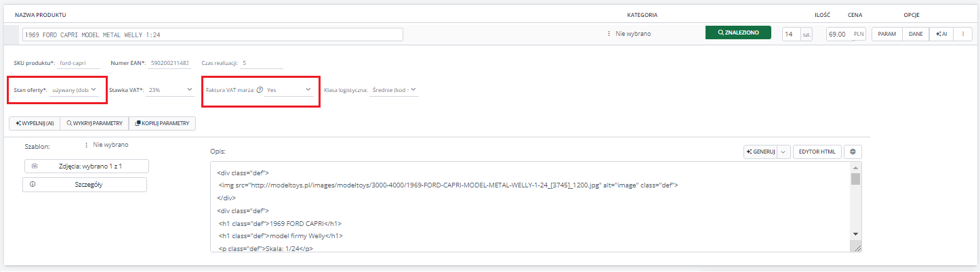Screen dimensions: 980x272
Task: Click the help icon beside Faktura VAT marża
Action: (260, 89)
